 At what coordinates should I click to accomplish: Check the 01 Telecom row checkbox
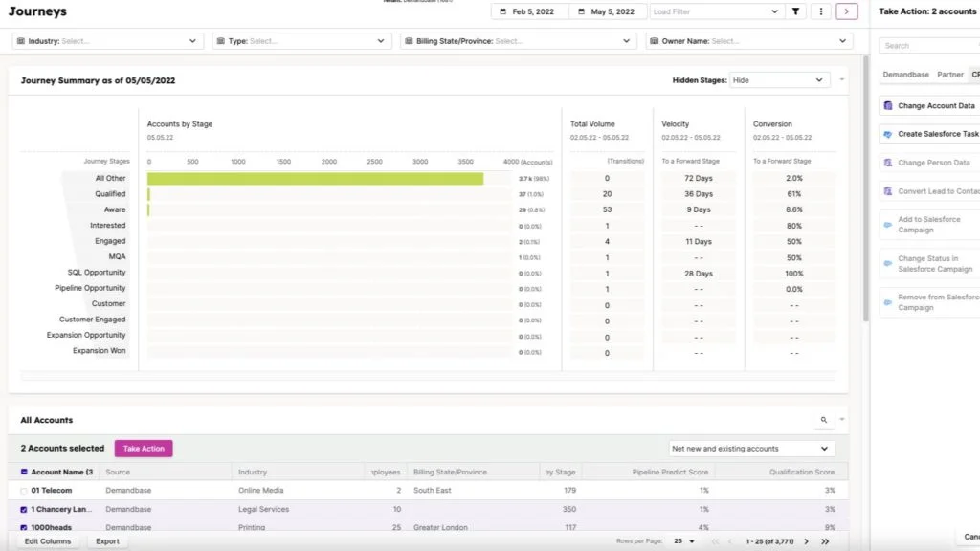24,491
